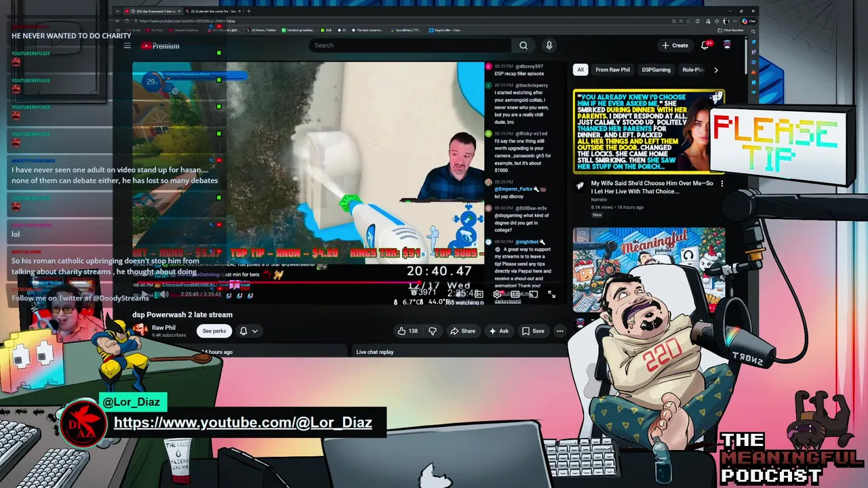
Task: Dislike the dsp Powerwash video
Action: 433,331
